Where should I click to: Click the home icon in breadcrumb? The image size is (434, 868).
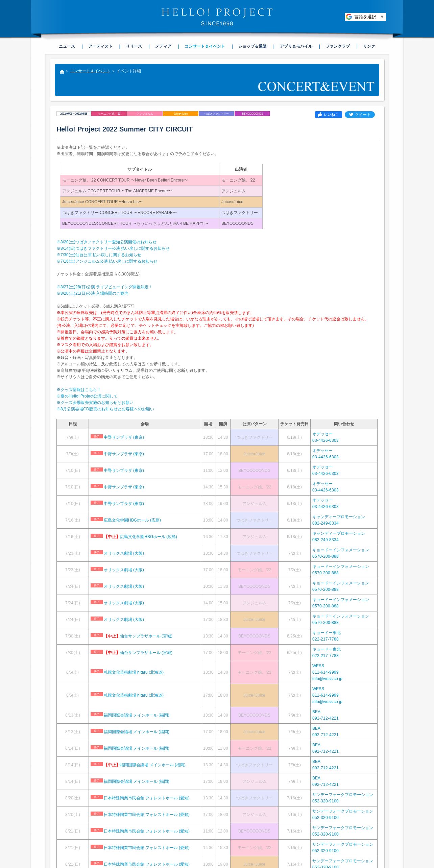click(x=62, y=71)
